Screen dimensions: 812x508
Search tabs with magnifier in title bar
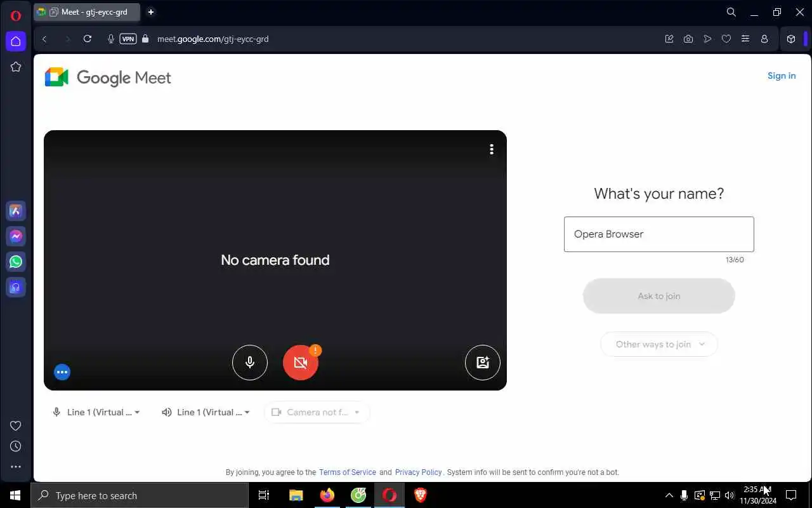click(x=731, y=12)
